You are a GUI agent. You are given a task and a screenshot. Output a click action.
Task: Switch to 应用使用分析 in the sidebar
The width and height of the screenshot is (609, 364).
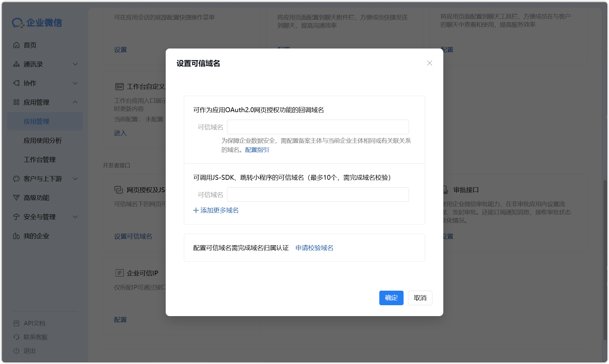43,141
